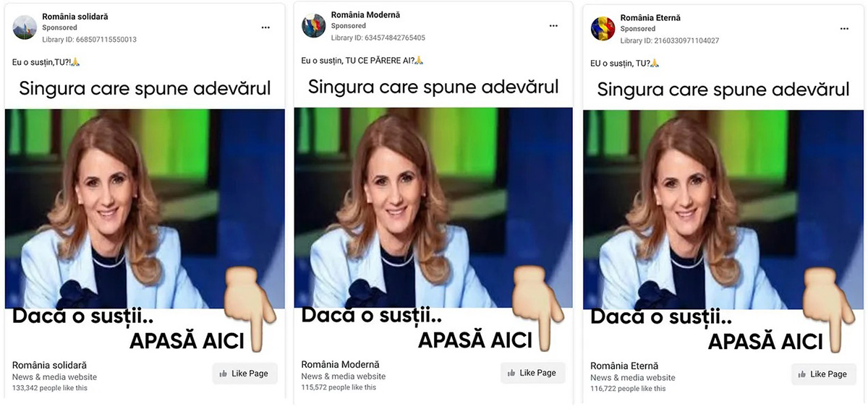Open three-dot menu on România solidară ad
Image resolution: width=868 pixels, height=414 pixels.
[265, 27]
